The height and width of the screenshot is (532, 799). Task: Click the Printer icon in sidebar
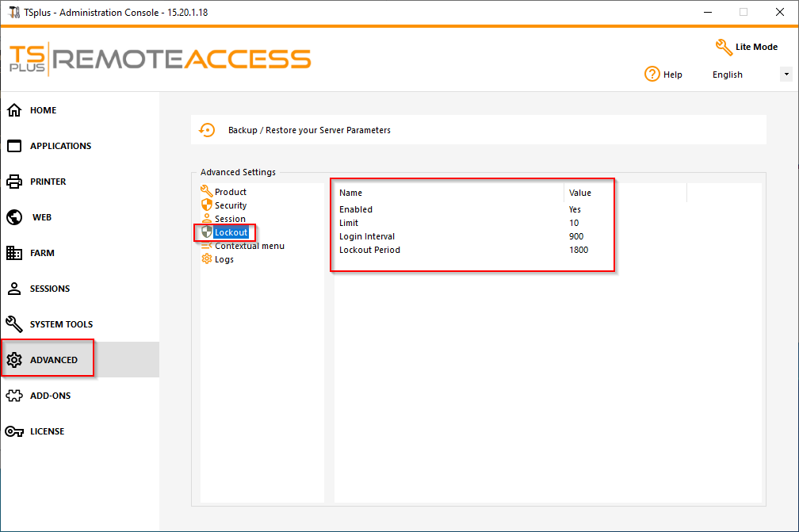pyautogui.click(x=14, y=182)
